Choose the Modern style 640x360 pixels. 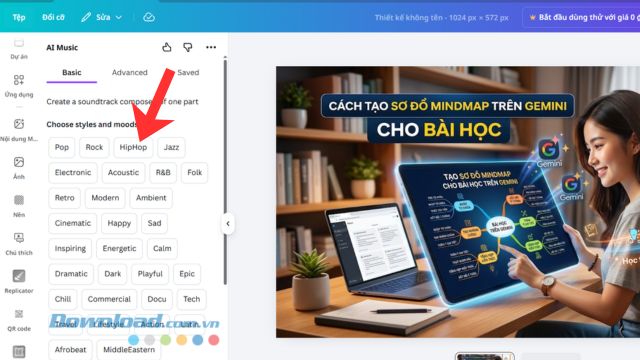pos(105,198)
